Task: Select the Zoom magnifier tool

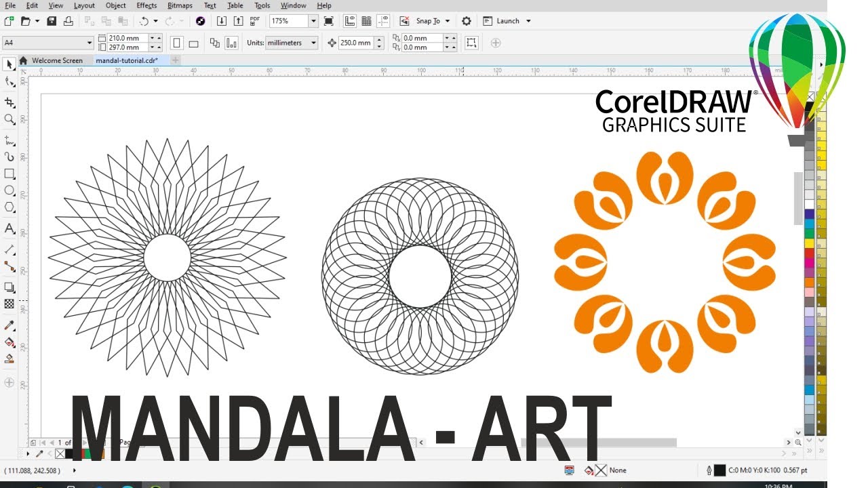Action: pyautogui.click(x=9, y=119)
